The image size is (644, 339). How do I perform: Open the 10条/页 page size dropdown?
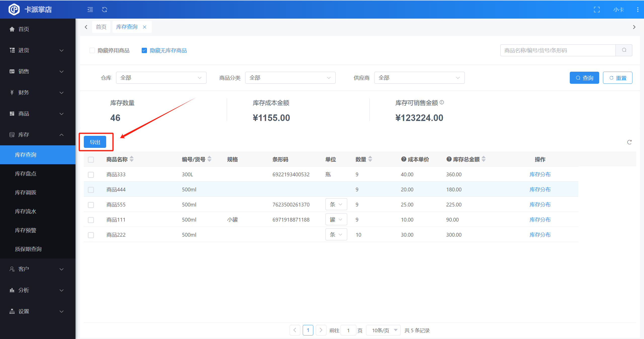[383, 330]
